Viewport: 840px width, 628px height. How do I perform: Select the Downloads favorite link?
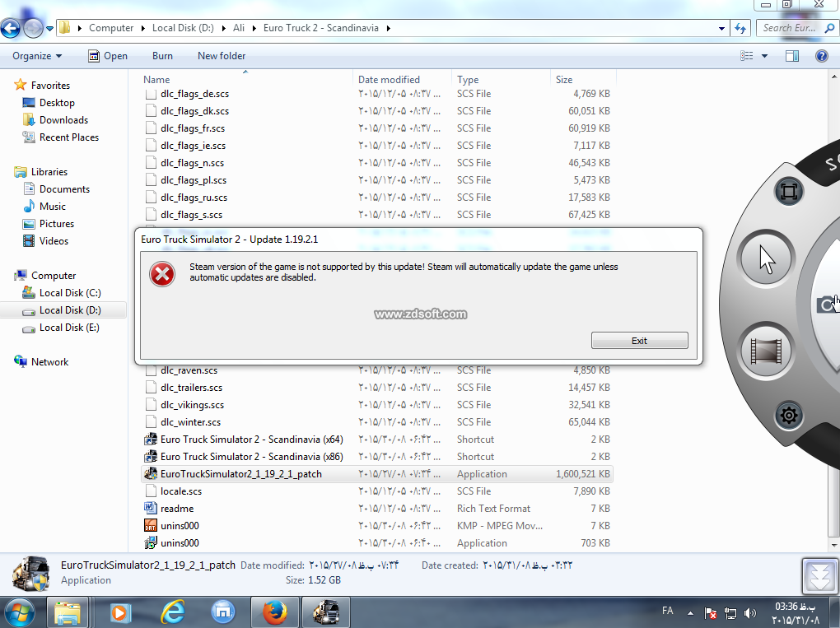[63, 120]
